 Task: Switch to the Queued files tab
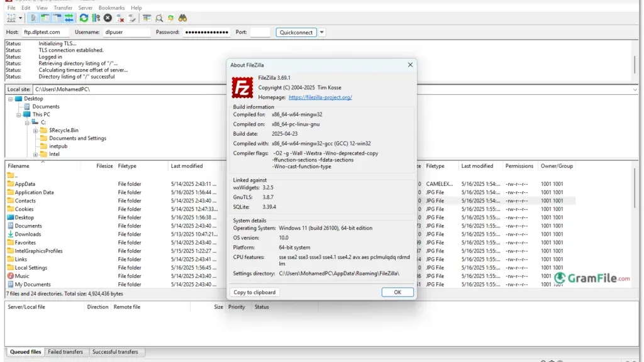pyautogui.click(x=25, y=352)
